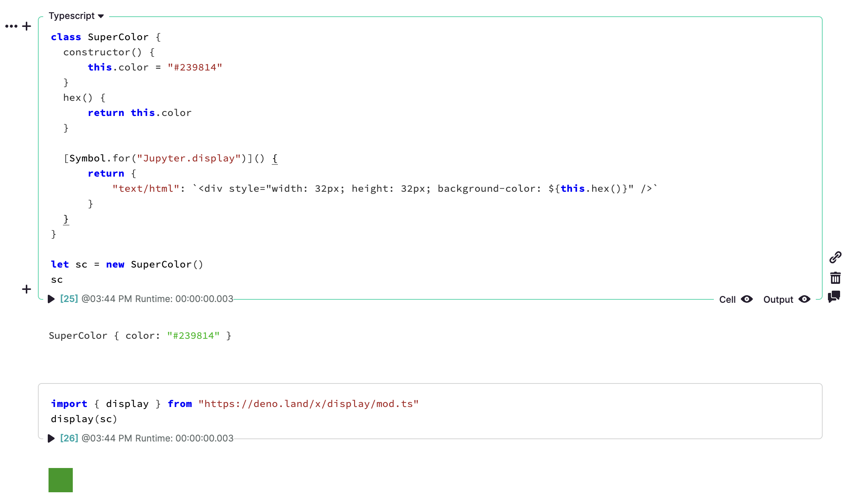Run the SuperColor cell with the play arrow
The height and width of the screenshot is (504, 856).
click(x=51, y=299)
